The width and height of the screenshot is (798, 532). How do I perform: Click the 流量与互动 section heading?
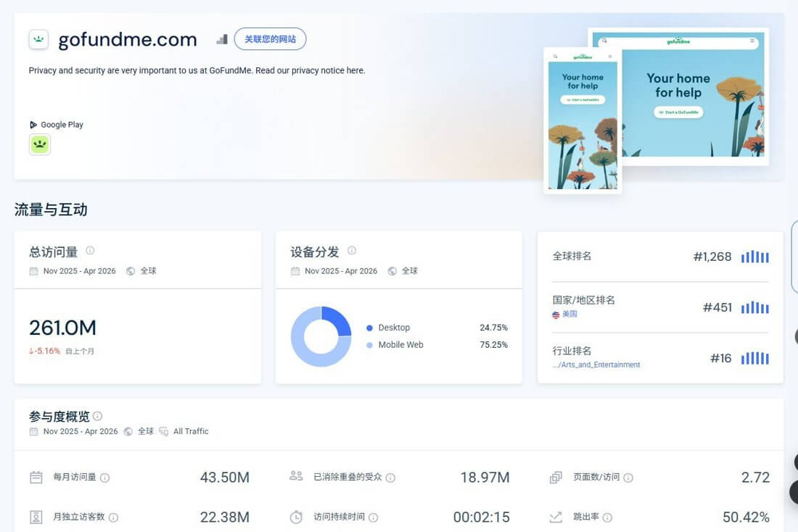51,209
